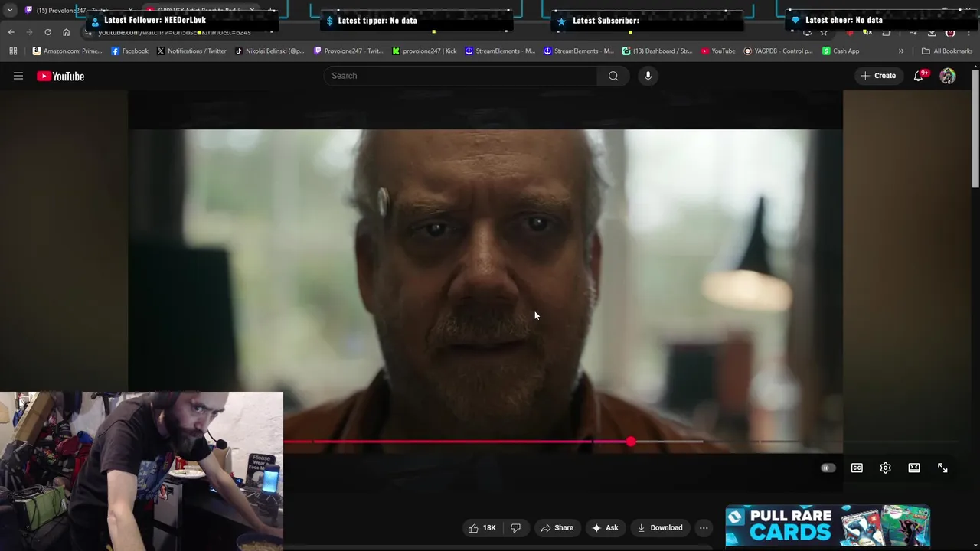Open the YouTube guide hamburger menu
This screenshot has width=980, height=551.
click(x=18, y=76)
